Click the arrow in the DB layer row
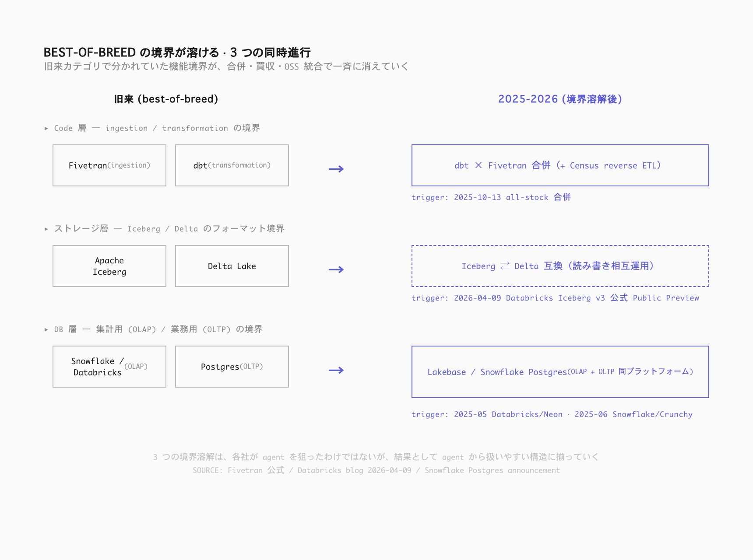 (x=336, y=370)
